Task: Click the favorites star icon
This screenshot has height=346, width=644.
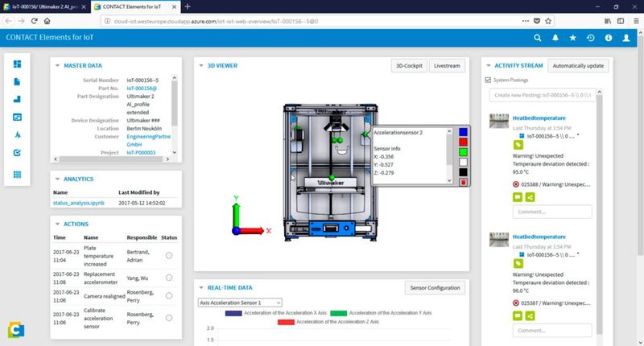Action: [x=573, y=37]
